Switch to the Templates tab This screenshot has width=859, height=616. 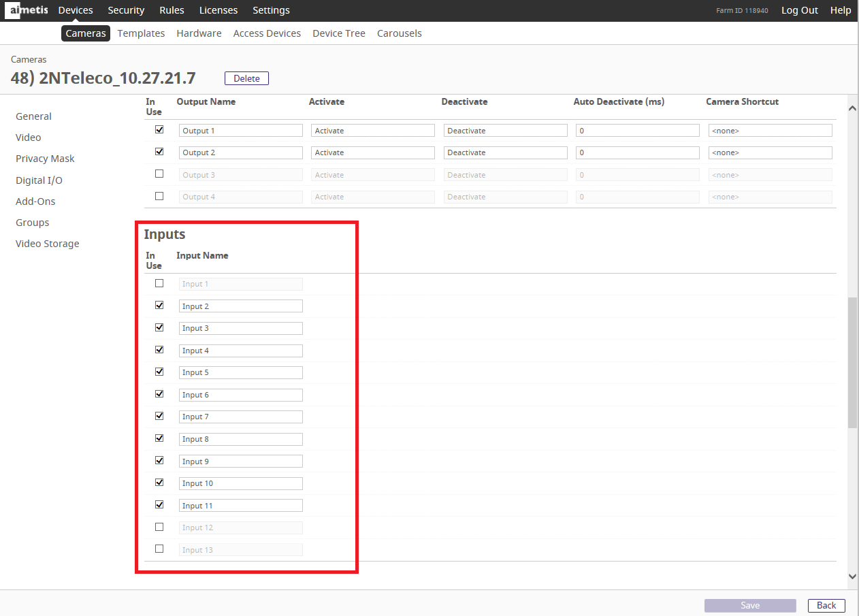141,33
